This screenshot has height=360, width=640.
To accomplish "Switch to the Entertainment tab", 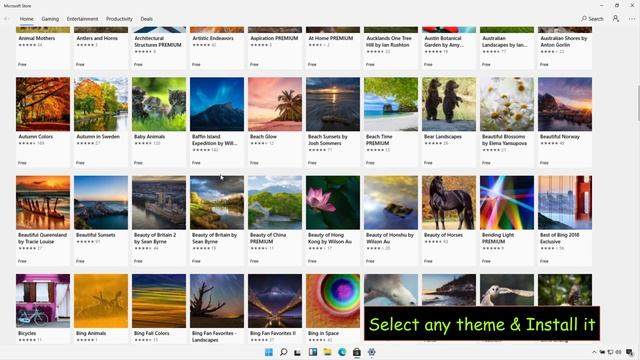I will pos(82,19).
